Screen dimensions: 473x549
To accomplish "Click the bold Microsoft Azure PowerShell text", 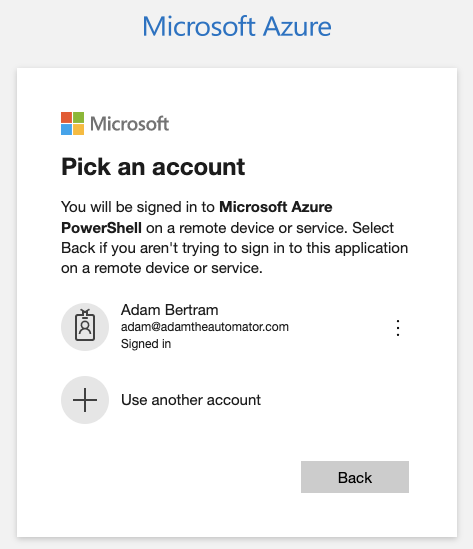I will tap(196, 217).
